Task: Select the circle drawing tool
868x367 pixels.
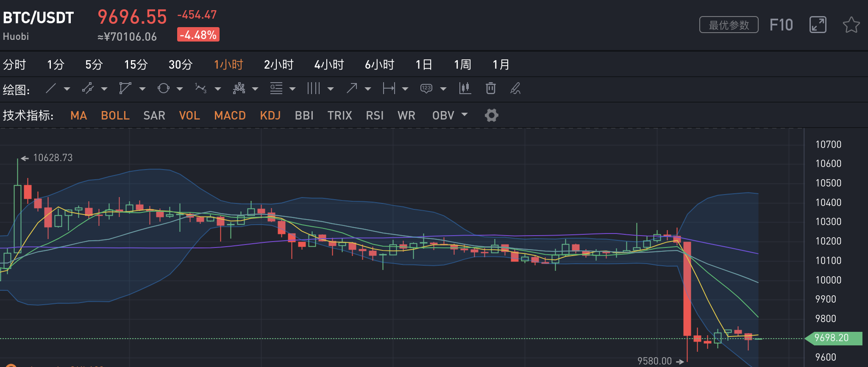Action: pos(163,88)
